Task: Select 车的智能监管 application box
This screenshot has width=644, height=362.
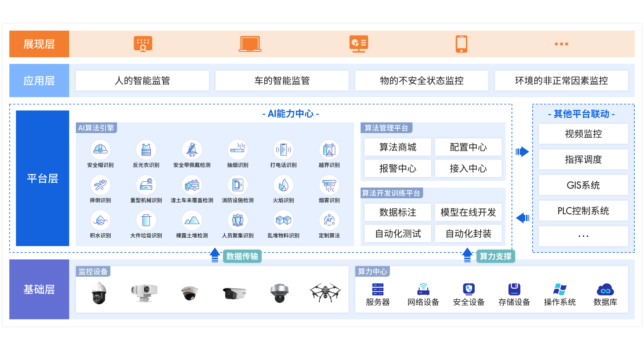Action: click(282, 80)
